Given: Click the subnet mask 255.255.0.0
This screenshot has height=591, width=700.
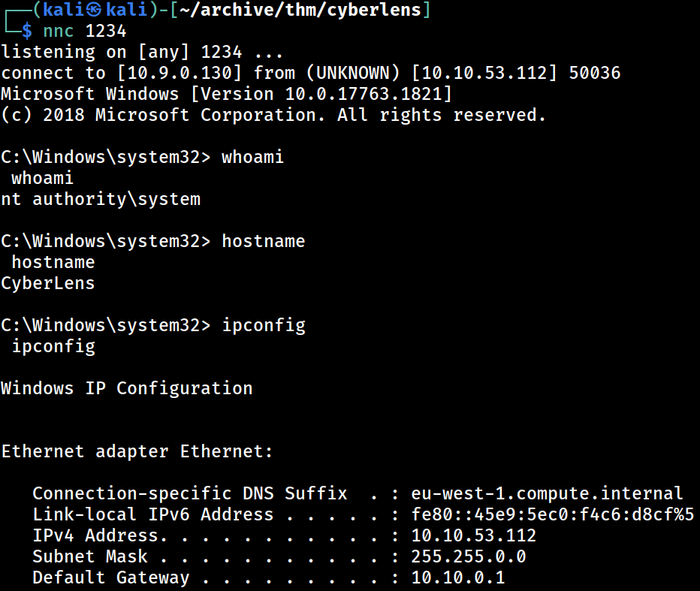Looking at the screenshot, I should coord(469,556).
